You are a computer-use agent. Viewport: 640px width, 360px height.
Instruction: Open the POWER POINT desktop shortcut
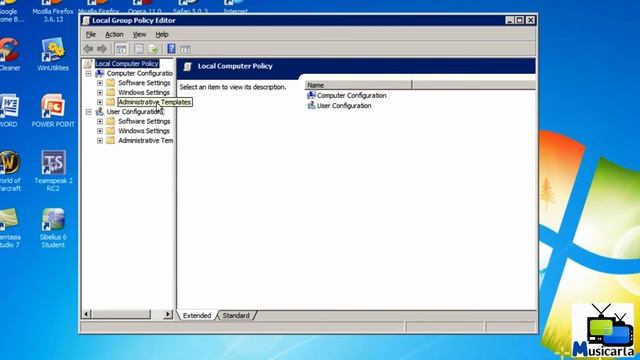click(53, 111)
